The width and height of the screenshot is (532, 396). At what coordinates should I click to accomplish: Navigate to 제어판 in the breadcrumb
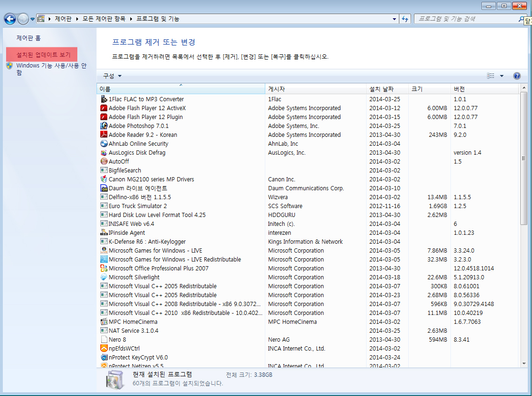coord(63,19)
